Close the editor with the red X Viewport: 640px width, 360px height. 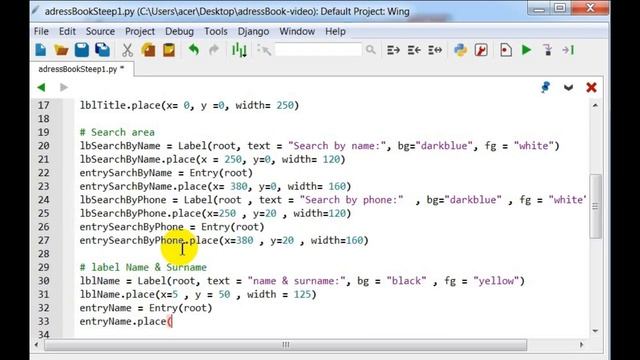(591, 87)
